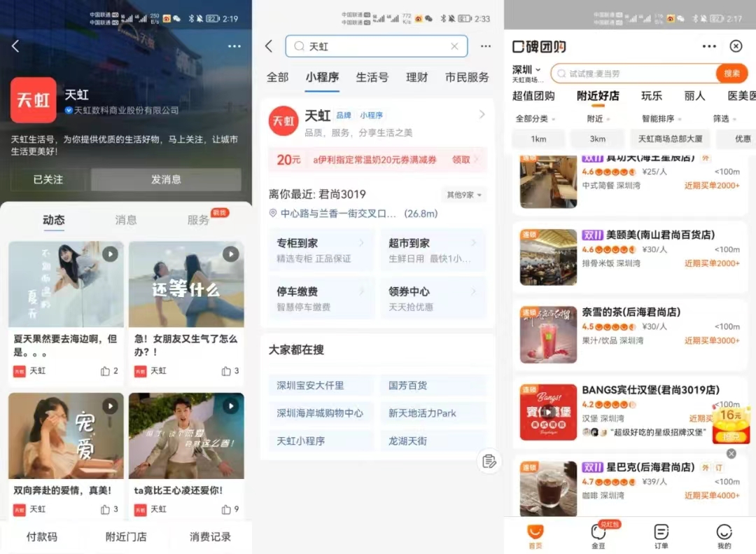Open 订单 in 口碑团购 bottom bar
Image resolution: width=756 pixels, height=554 pixels.
click(661, 536)
